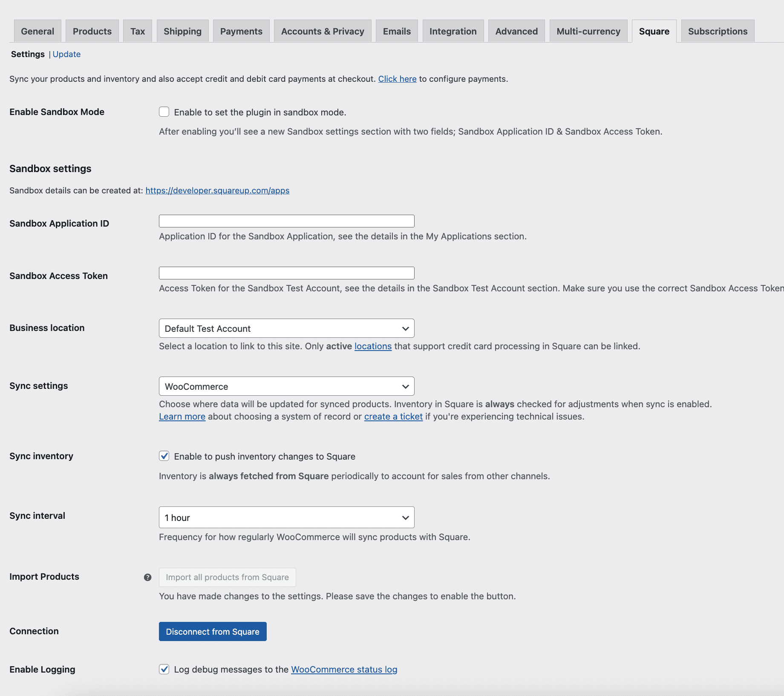
Task: Disable pushing inventory changes to Square
Action: point(164,456)
